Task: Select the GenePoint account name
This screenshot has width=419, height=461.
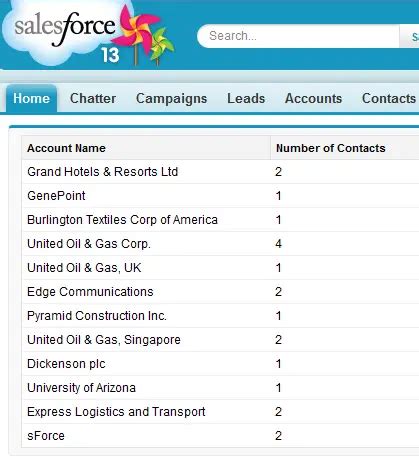Action: click(56, 196)
